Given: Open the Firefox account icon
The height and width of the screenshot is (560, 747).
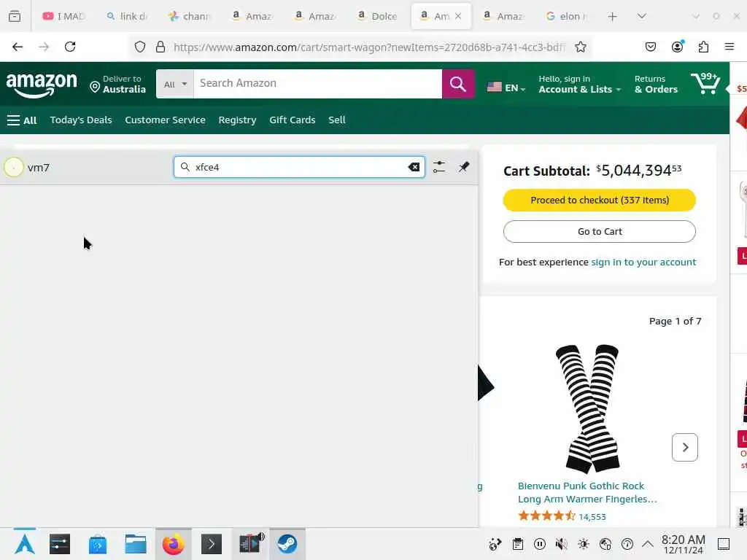Looking at the screenshot, I should 677,47.
